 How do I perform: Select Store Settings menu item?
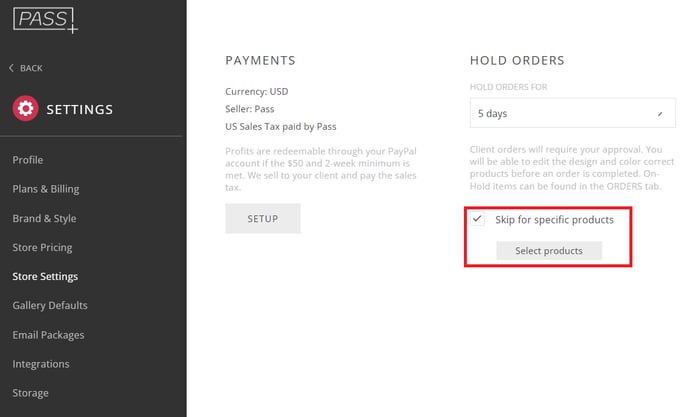tap(45, 276)
